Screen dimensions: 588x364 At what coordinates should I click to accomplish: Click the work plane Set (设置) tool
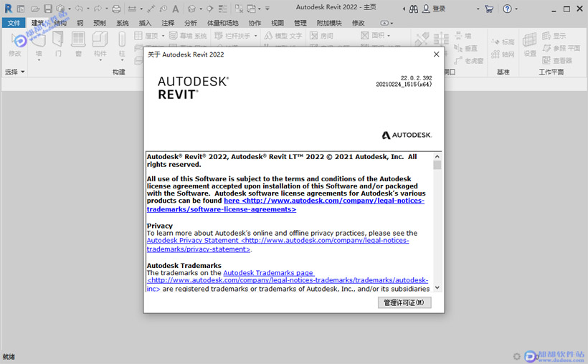pos(529,44)
